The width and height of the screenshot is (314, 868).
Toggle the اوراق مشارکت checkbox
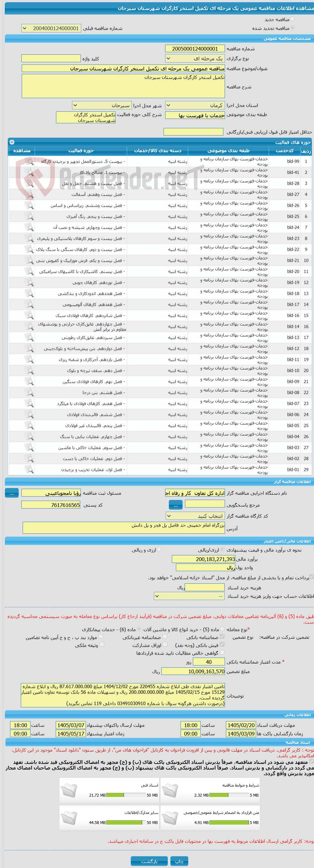point(165,645)
